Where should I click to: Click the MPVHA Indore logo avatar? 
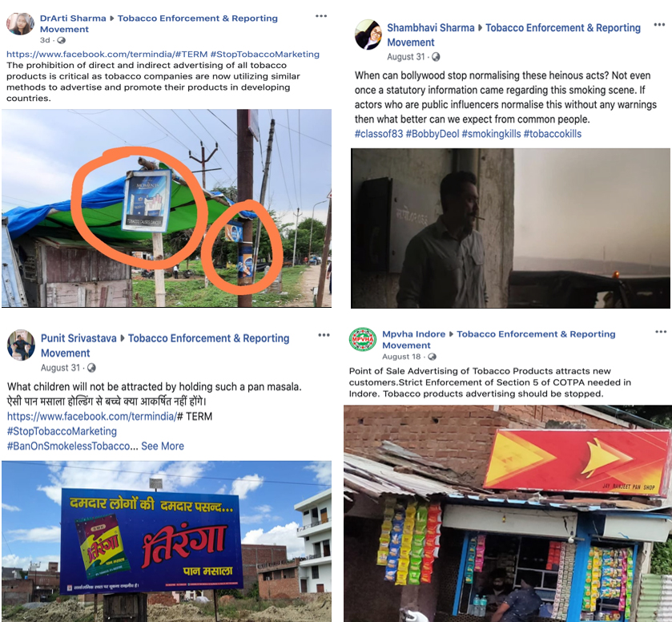point(363,340)
